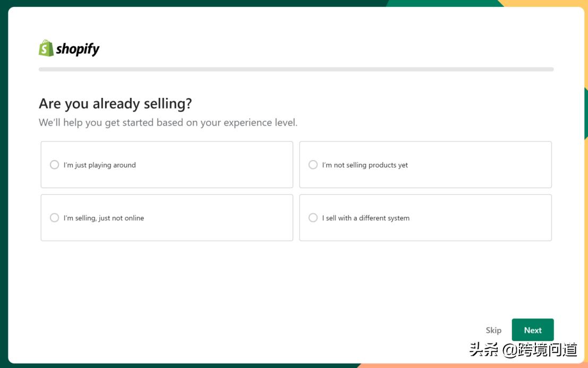Viewport: 588px width, 368px height.
Task: Choose the "I'm not selling products yet" option card
Action: (425, 164)
